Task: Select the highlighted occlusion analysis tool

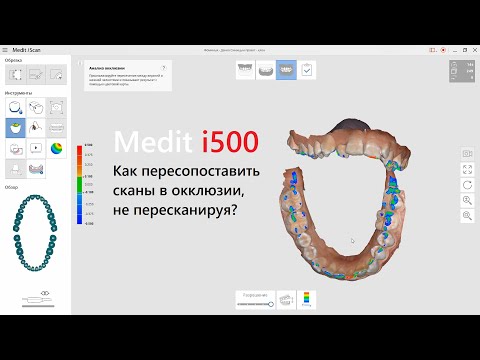Action: click(x=15, y=128)
